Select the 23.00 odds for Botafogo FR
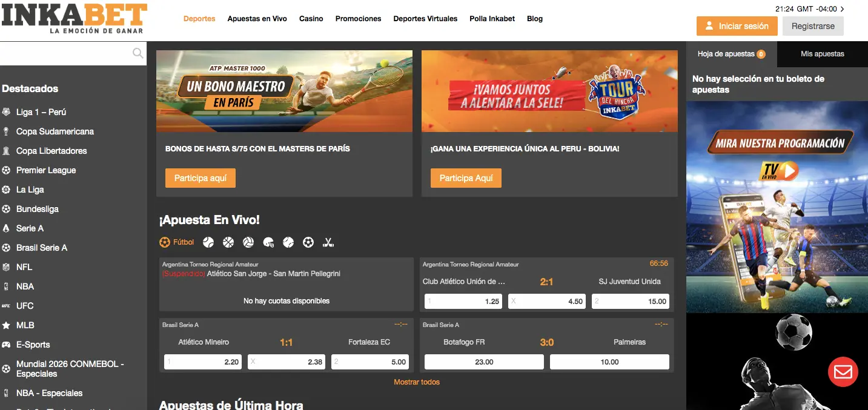The height and width of the screenshot is (410, 868). (x=484, y=362)
